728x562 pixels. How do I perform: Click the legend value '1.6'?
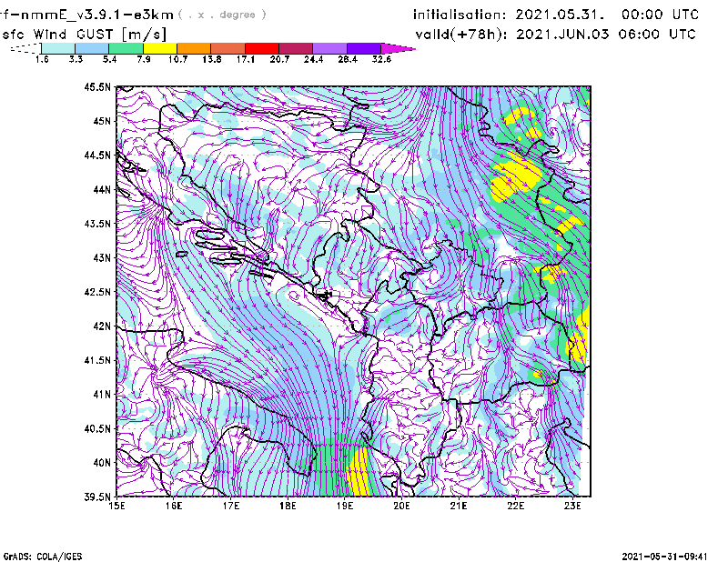click(42, 59)
